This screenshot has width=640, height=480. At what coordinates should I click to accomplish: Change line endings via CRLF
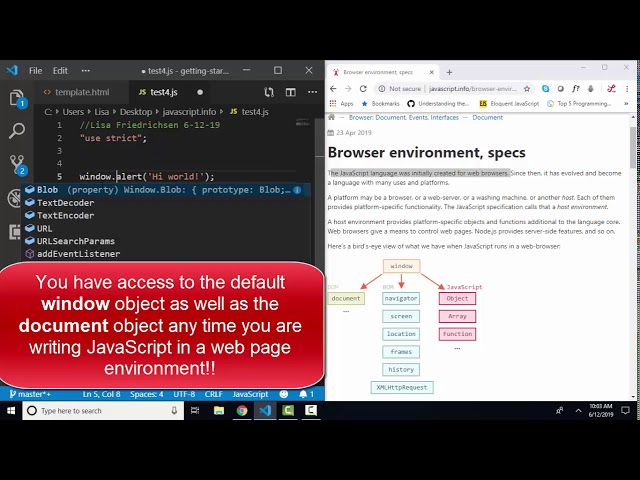click(x=213, y=394)
